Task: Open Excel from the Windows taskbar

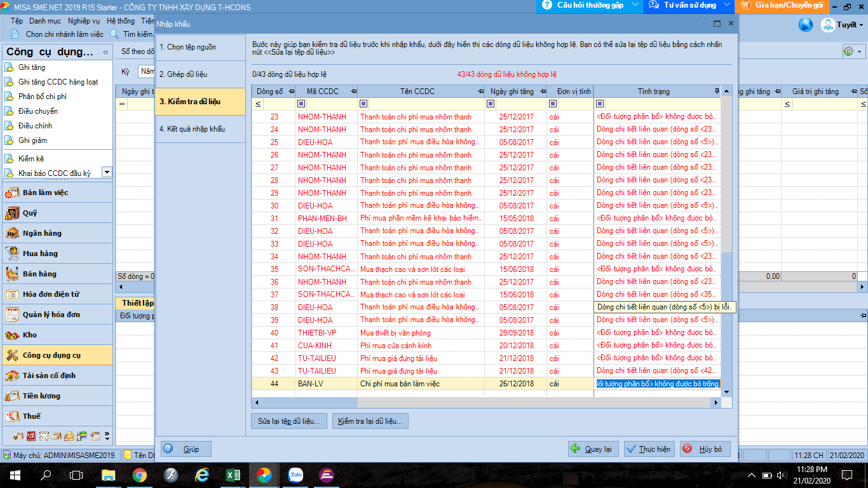Action: point(233,475)
